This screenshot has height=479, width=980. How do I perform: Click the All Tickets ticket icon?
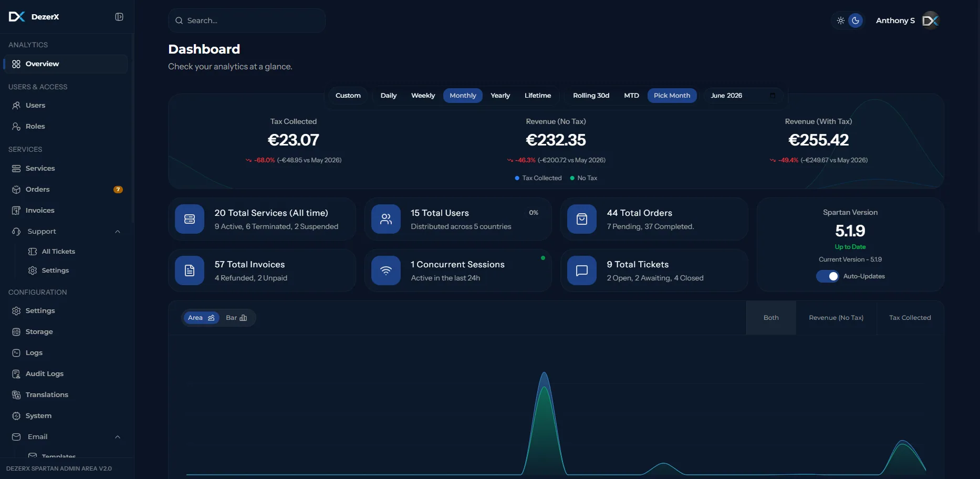click(x=33, y=252)
